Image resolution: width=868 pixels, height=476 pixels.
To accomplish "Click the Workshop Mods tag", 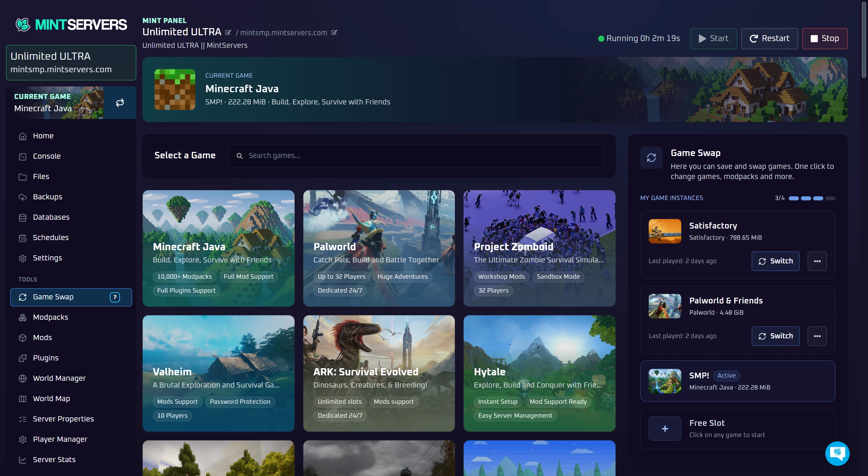I will point(501,277).
